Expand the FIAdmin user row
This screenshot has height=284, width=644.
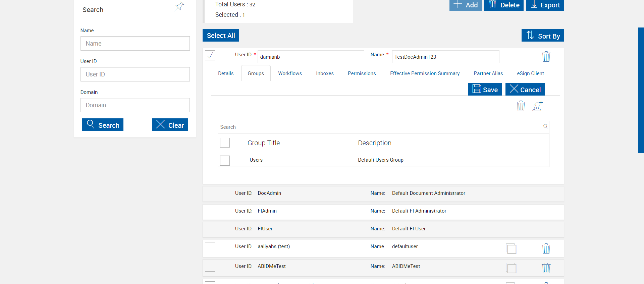(x=383, y=211)
